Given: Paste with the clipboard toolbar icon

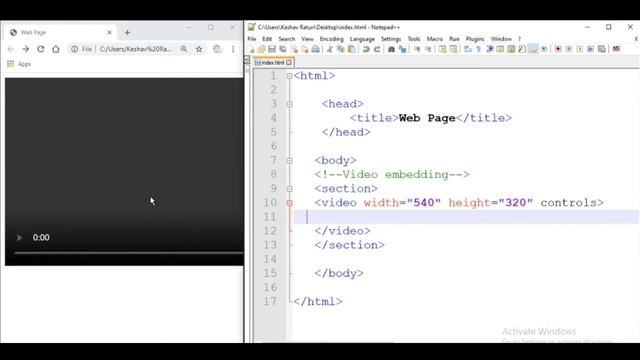Looking at the screenshot, I should tap(351, 49).
